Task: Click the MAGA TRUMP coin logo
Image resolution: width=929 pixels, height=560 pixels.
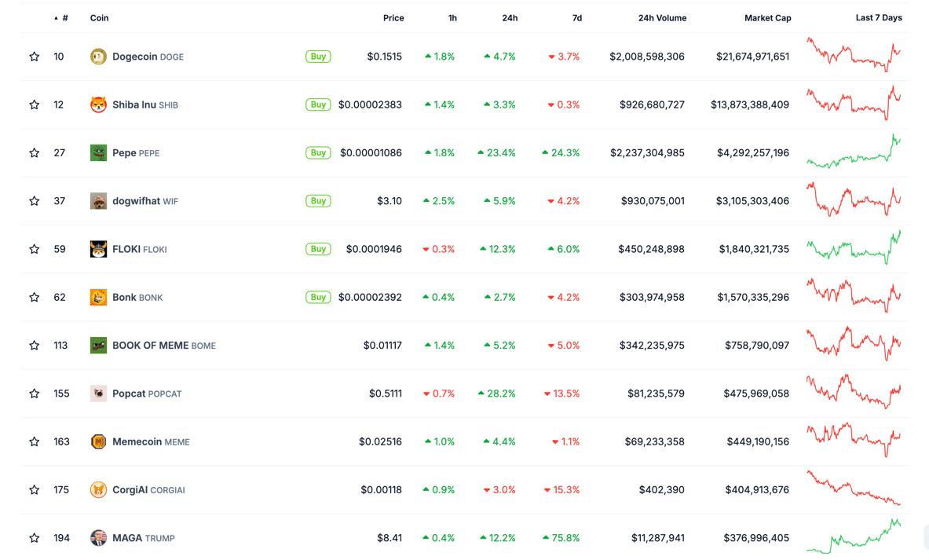Action: [x=98, y=537]
